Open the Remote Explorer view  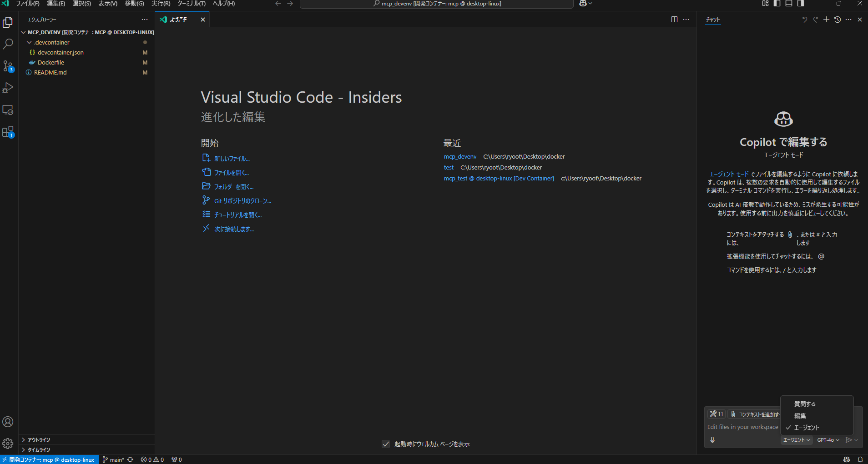click(x=8, y=110)
